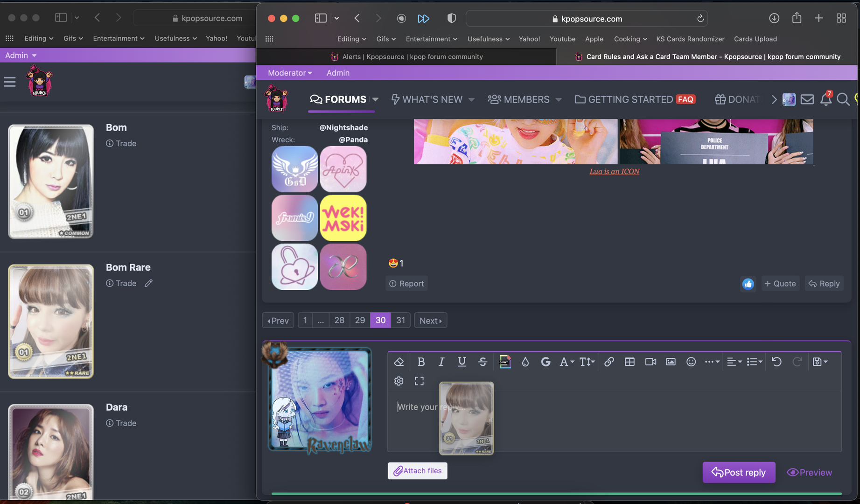Open the Admin link in the front window

[x=338, y=73]
